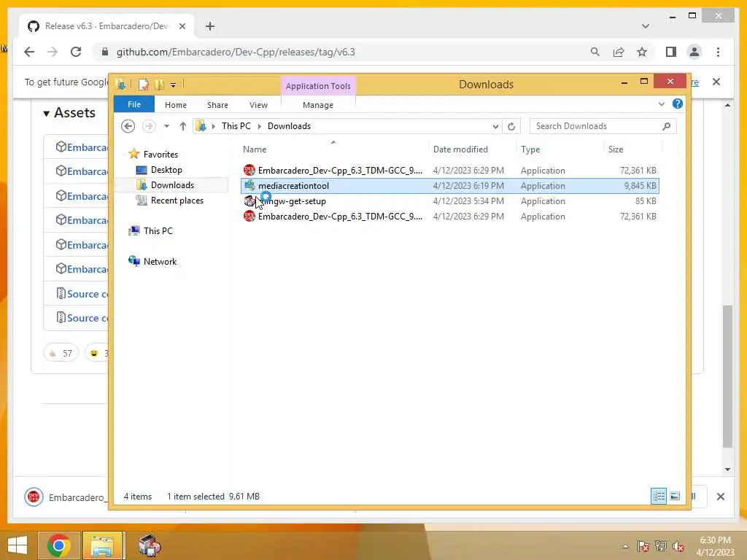Viewport: 747px width, 560px height.
Task: Select Favorites in navigation pane
Action: point(160,155)
